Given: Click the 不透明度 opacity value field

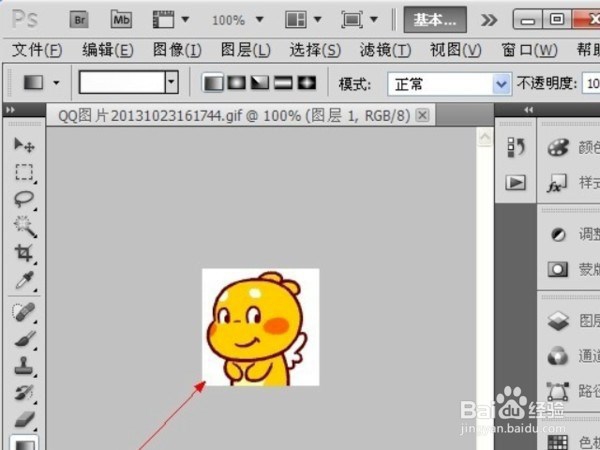Looking at the screenshot, I should coord(591,84).
